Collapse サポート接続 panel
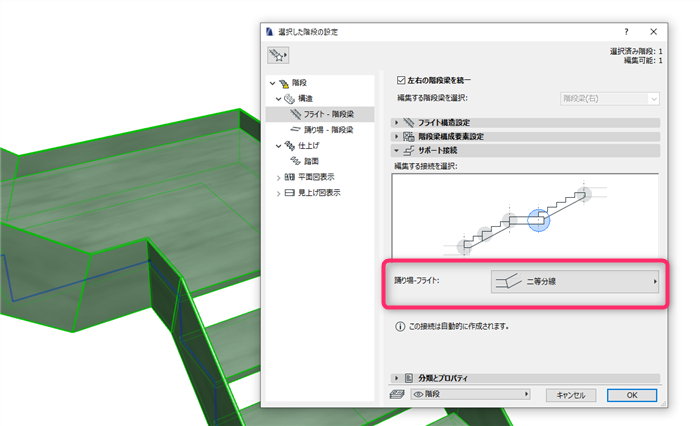The width and height of the screenshot is (700, 426). click(396, 150)
